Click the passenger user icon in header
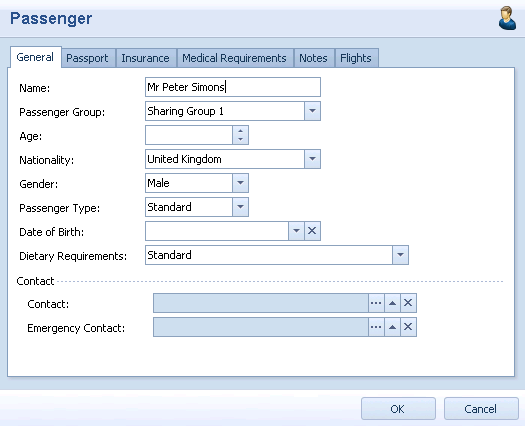The width and height of the screenshot is (525, 426). pyautogui.click(x=507, y=18)
